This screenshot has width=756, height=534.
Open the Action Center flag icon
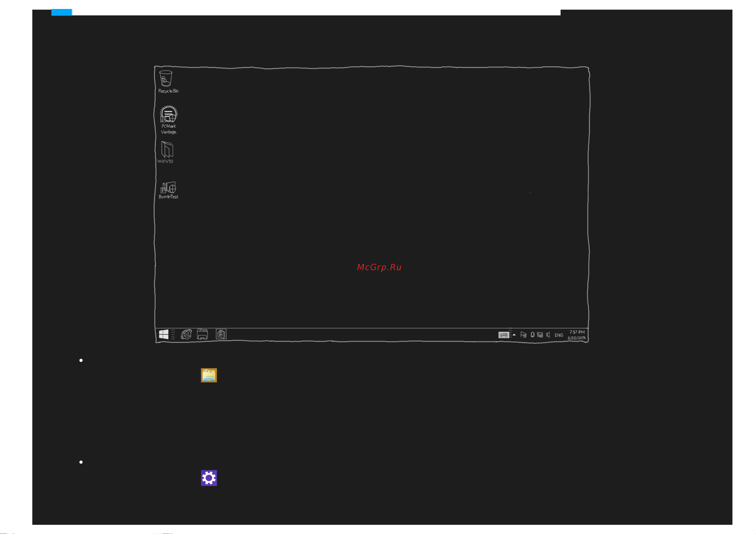(x=523, y=335)
